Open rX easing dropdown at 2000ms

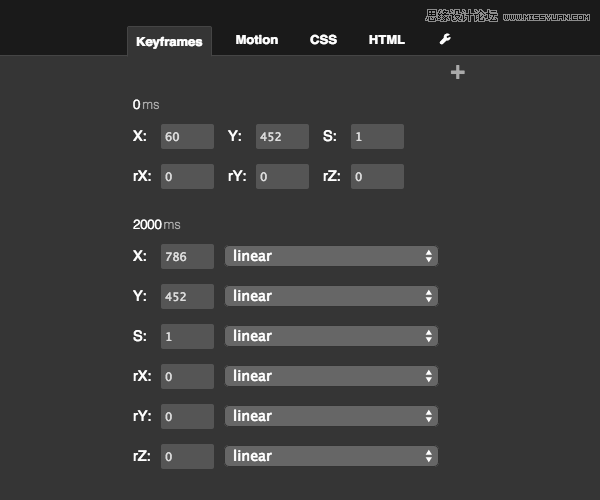[x=331, y=376]
